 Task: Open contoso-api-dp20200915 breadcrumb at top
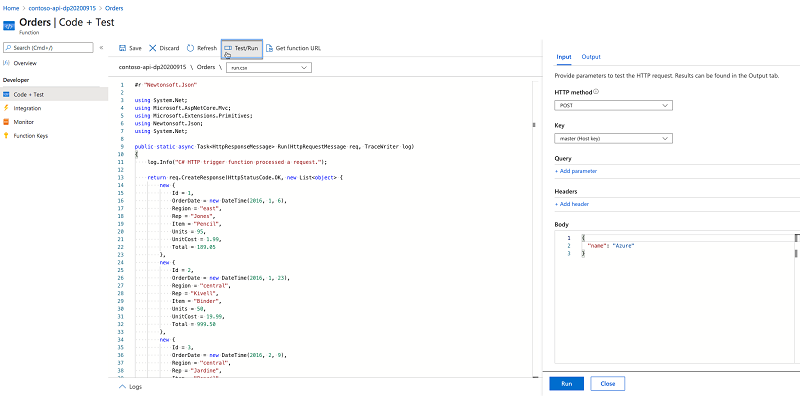tap(62, 8)
